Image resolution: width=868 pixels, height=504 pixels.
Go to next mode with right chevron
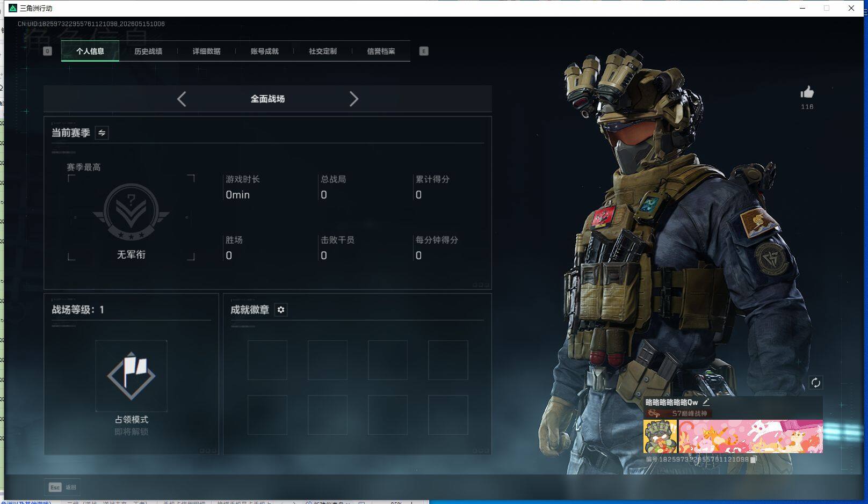(x=353, y=99)
